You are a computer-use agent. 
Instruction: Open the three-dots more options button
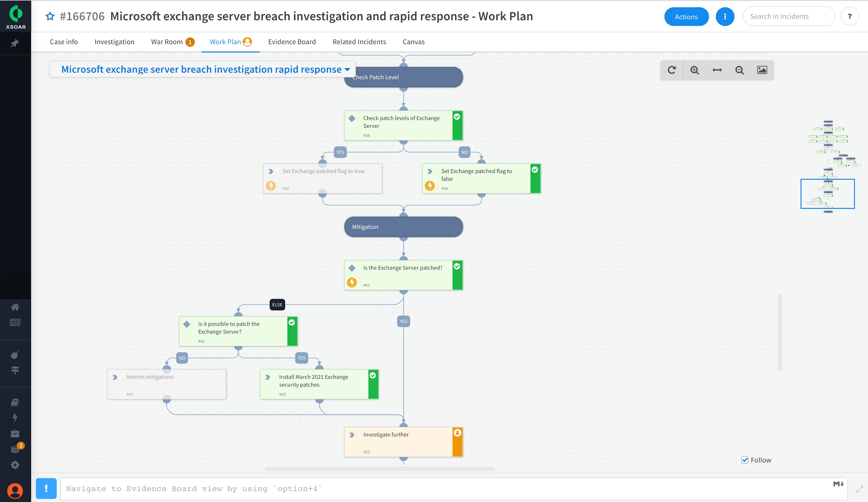click(725, 16)
